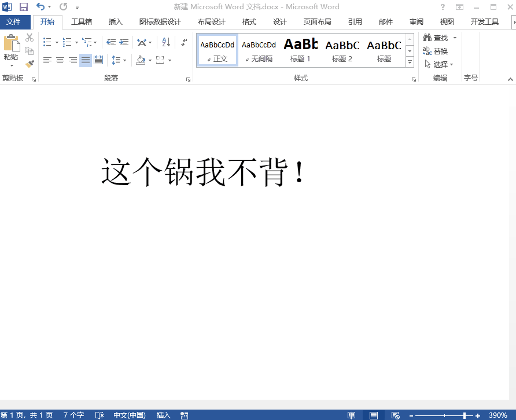This screenshot has height=420, width=516.
Task: Open the 插入 ribbon tab
Action: click(116, 22)
